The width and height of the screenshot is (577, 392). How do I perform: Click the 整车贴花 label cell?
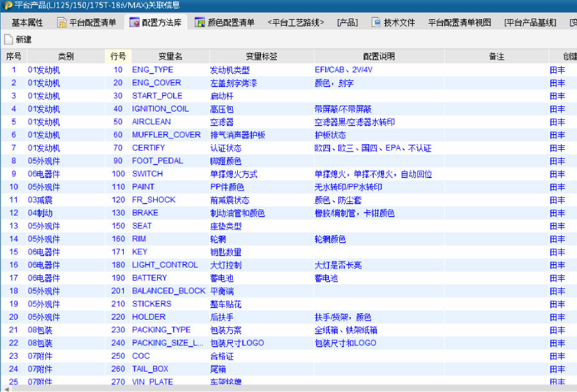click(262, 304)
